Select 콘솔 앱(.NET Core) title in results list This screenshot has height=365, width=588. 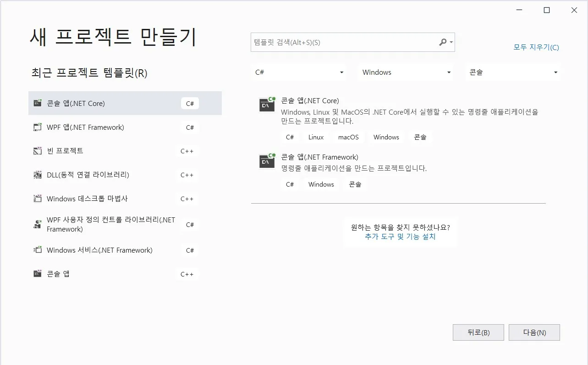pos(310,100)
